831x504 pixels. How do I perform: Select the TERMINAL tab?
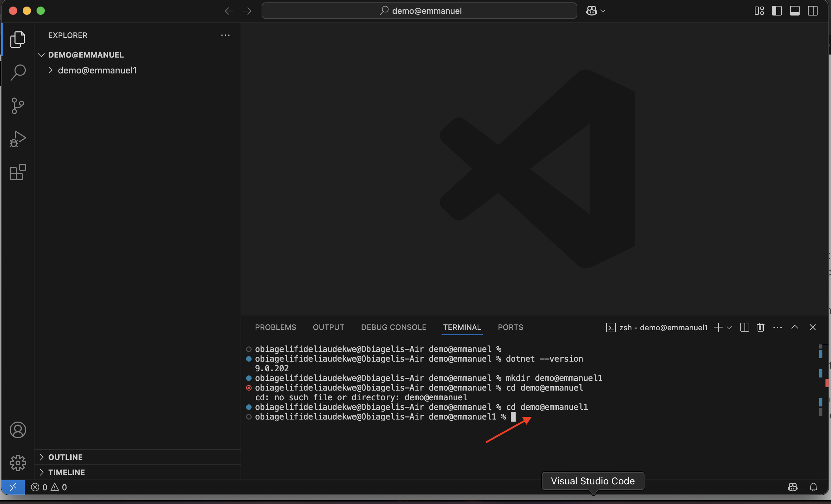pos(462,327)
